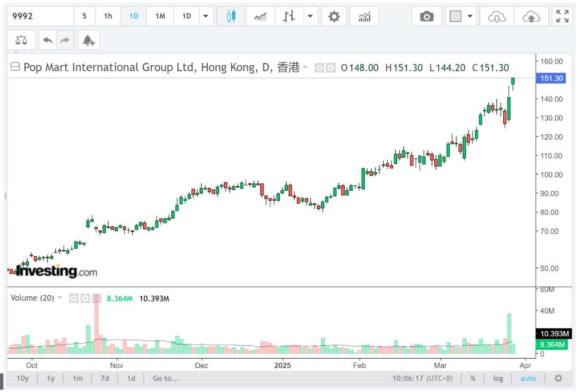
Task: Open chart properties gear in top toolbar
Action: pyautogui.click(x=334, y=16)
